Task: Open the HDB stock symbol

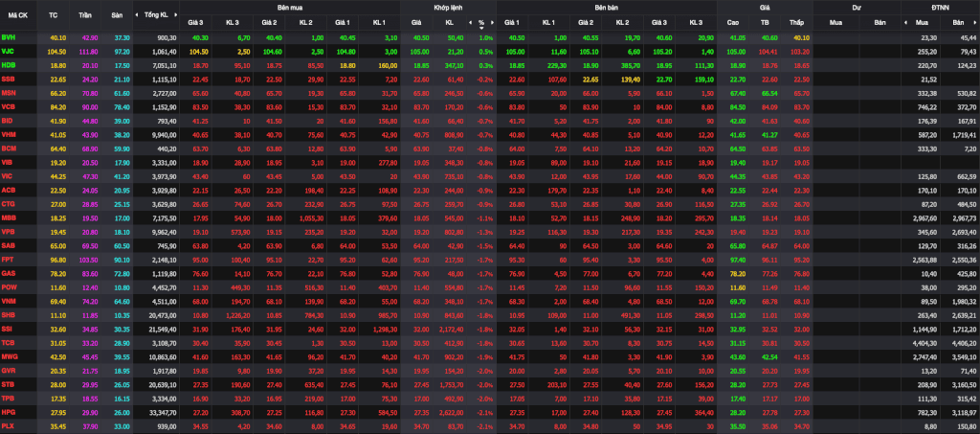Action: (x=9, y=65)
